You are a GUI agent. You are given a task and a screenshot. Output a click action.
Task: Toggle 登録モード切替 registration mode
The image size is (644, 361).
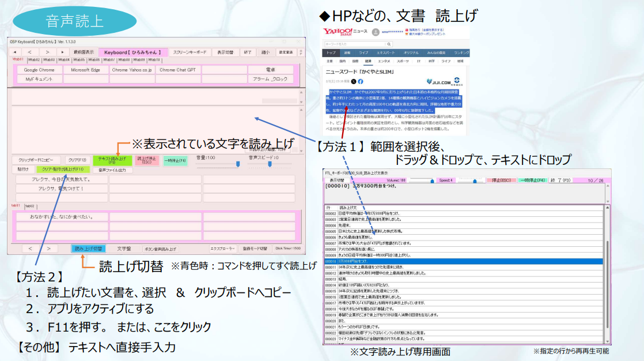(x=255, y=249)
